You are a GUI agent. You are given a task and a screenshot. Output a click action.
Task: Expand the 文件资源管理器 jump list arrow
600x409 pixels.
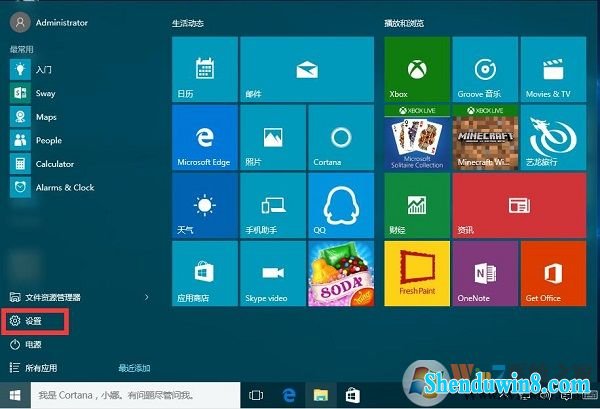tap(147, 297)
